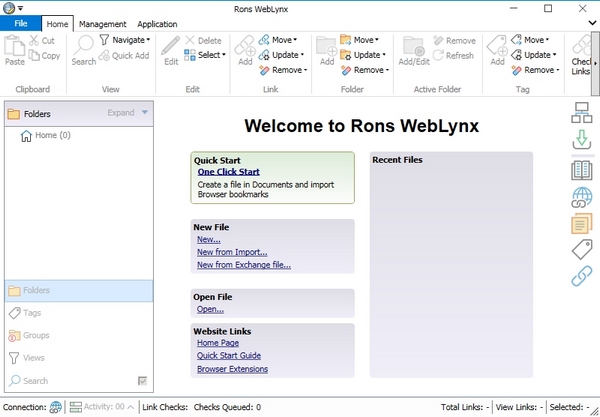Viewport: 600px width, 417px height.
Task: Click the Home Page website link
Action: point(218,343)
